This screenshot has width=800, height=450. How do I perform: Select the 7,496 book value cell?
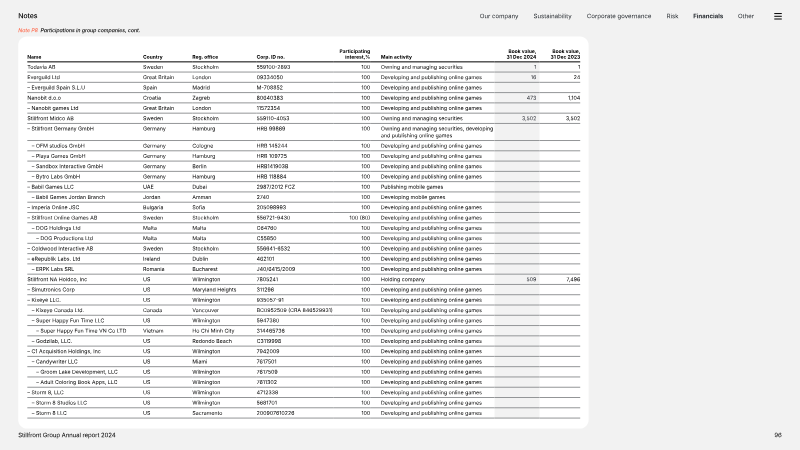[573, 280]
